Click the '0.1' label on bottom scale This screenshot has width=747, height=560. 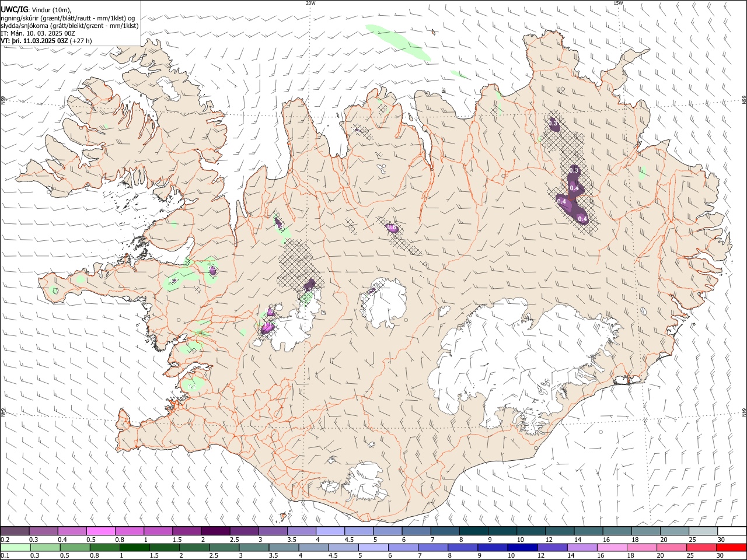point(4,556)
